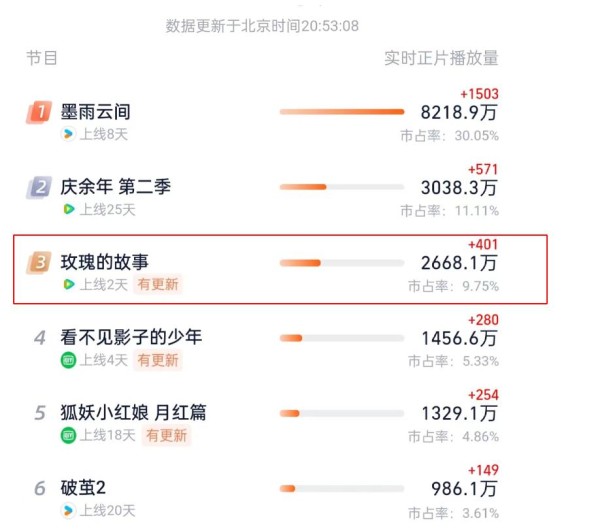Screen dimensions: 600x531
Task: Open the 庆余年 第二季 program title
Action: tap(116, 187)
